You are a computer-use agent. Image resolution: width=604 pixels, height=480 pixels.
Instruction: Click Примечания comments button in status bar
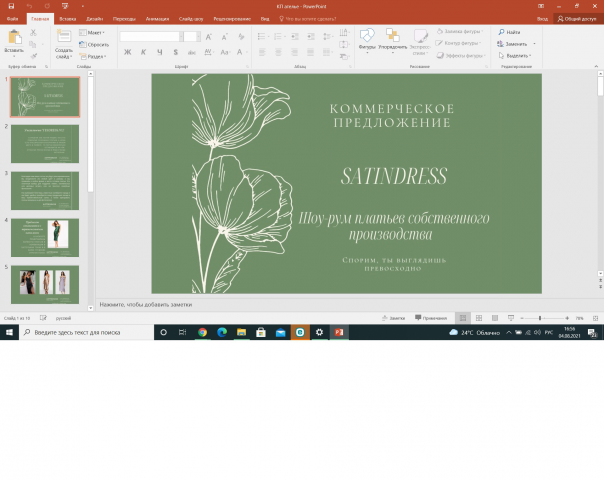coord(431,318)
